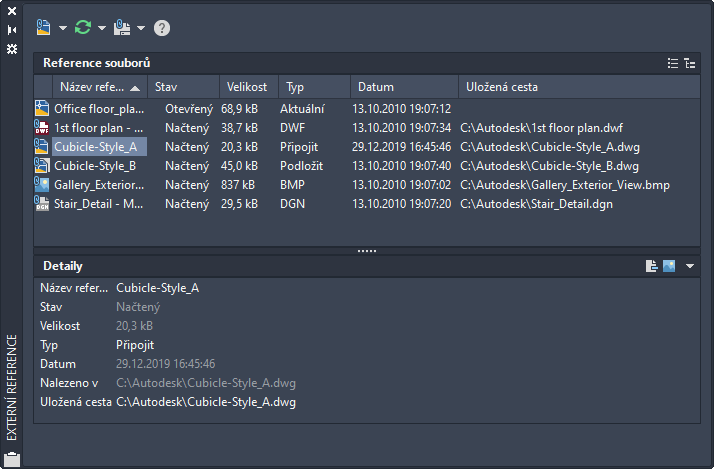
Task: Click the Attach DWG reference icon
Action: pyautogui.click(x=43, y=27)
